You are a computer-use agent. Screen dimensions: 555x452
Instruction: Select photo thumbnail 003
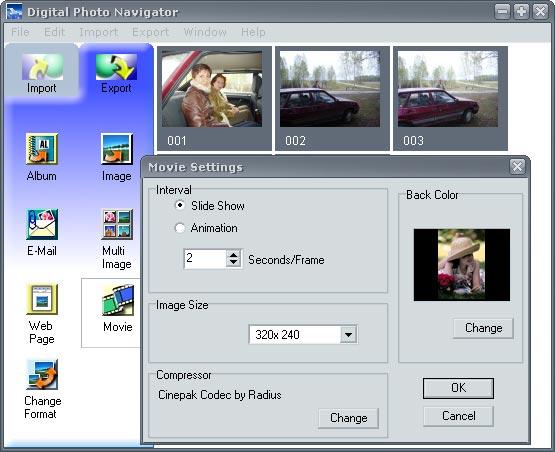tap(450, 98)
